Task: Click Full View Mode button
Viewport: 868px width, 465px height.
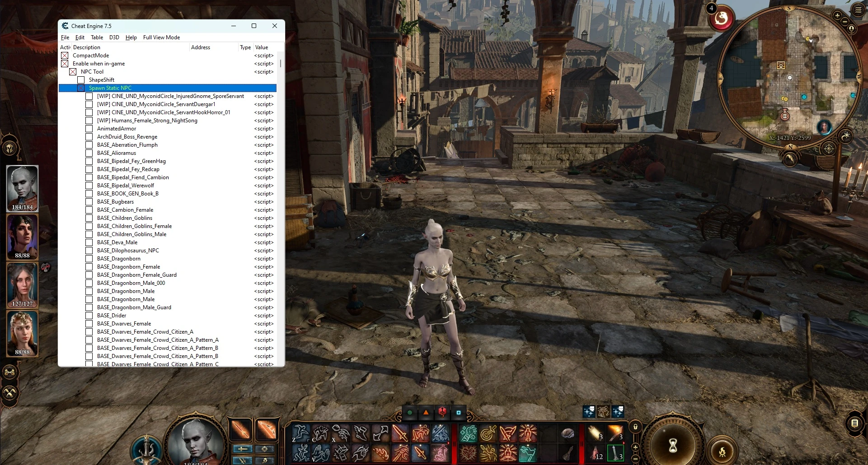Action: [161, 37]
